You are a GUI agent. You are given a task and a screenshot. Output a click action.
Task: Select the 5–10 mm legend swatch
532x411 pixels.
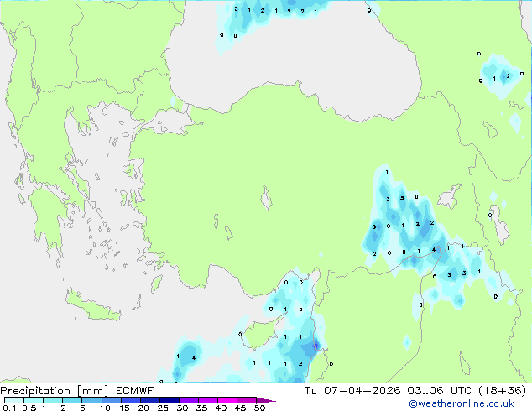(91, 400)
